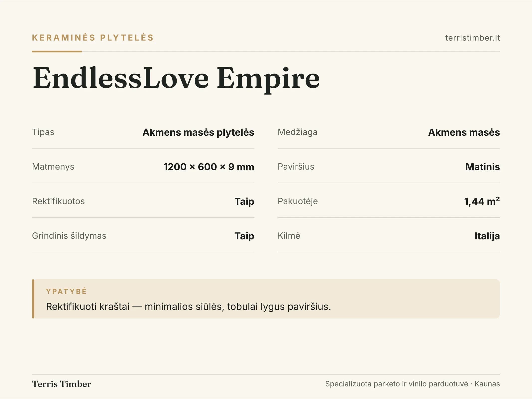Screen dimensions: 532x399
Task: Select the 1200 × 600 × 9 mm dimension
Action: [209, 167]
